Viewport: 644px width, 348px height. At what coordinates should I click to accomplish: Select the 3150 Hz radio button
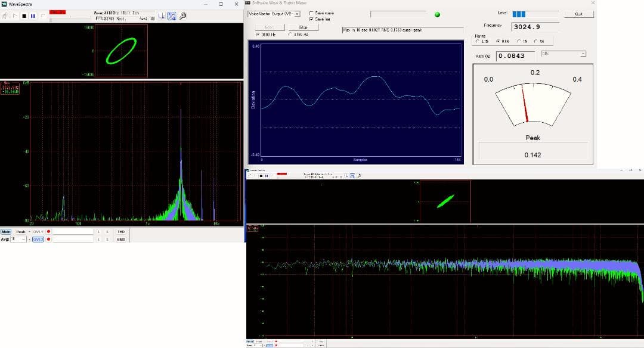[290, 35]
